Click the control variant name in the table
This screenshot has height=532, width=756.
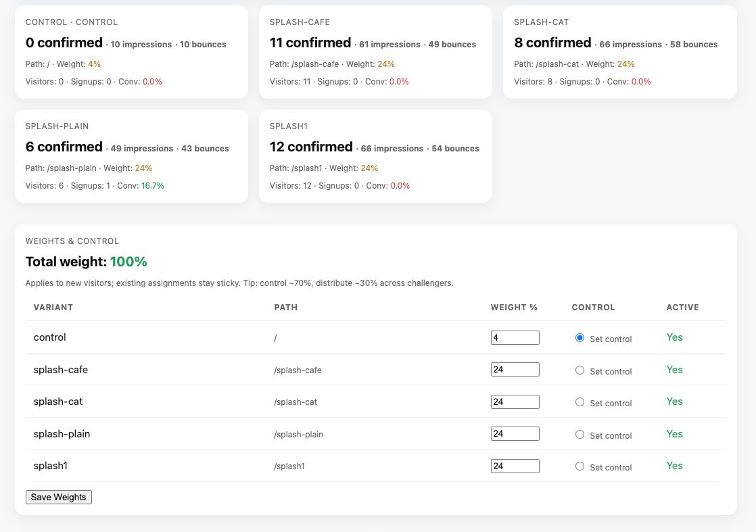(50, 337)
